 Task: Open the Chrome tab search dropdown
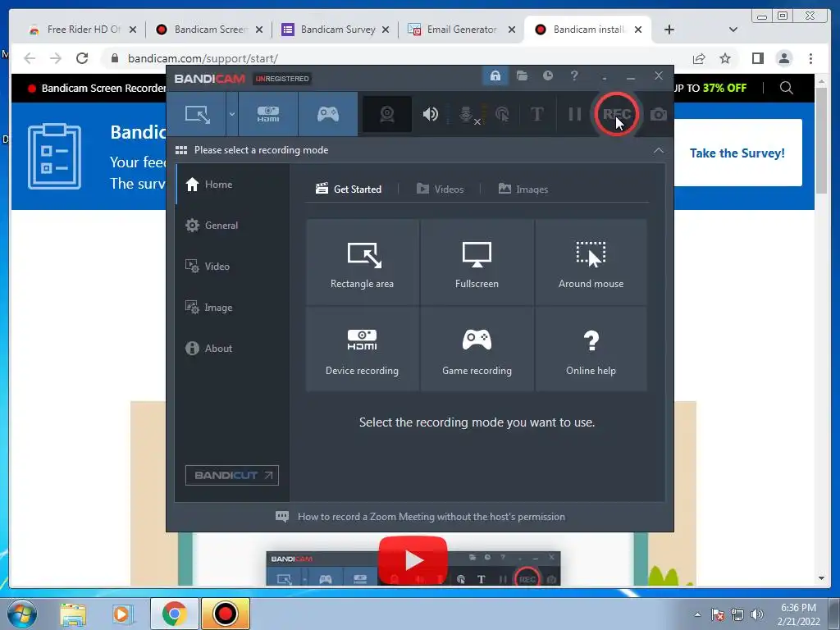click(733, 30)
